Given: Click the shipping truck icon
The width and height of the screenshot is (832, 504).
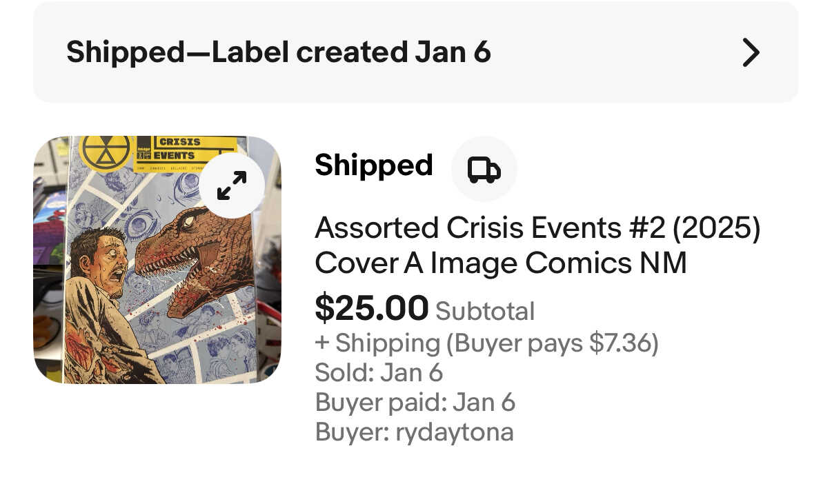Looking at the screenshot, I should click(x=484, y=169).
